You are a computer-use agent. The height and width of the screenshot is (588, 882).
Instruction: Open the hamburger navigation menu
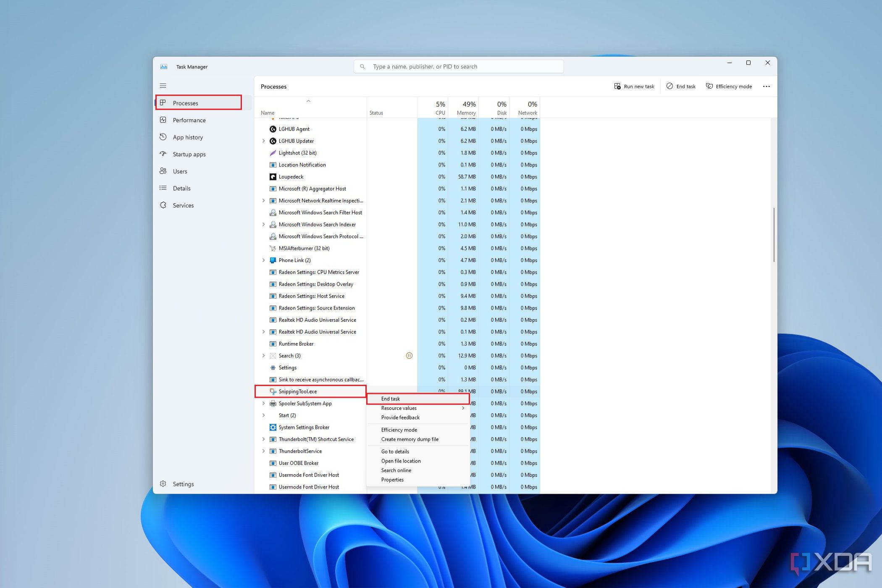click(x=163, y=86)
